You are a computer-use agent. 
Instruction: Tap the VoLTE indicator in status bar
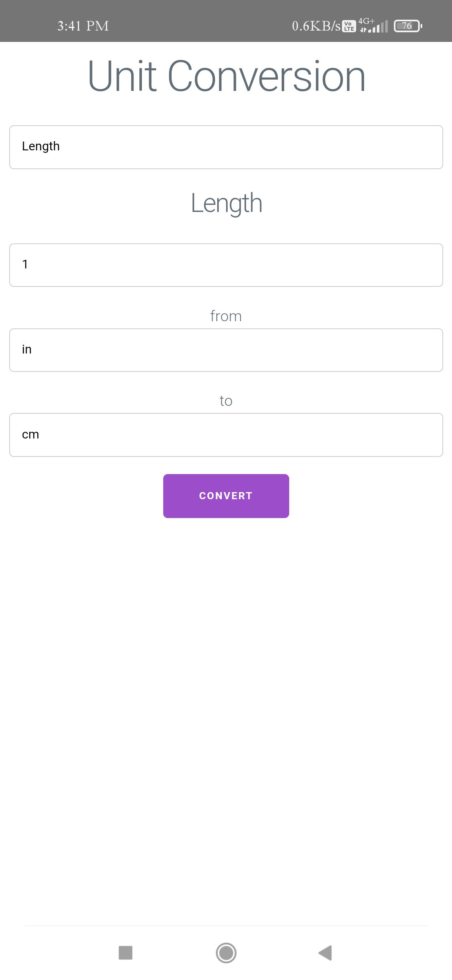point(349,26)
